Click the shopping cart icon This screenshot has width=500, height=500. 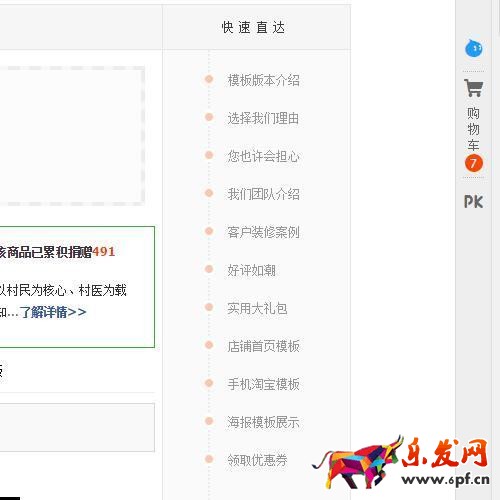click(474, 88)
